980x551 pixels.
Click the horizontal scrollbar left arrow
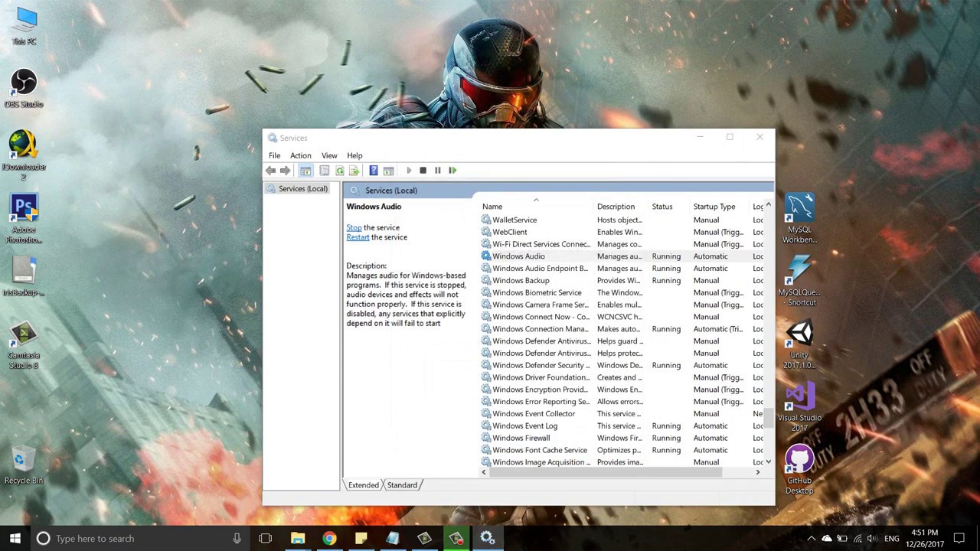(x=484, y=472)
